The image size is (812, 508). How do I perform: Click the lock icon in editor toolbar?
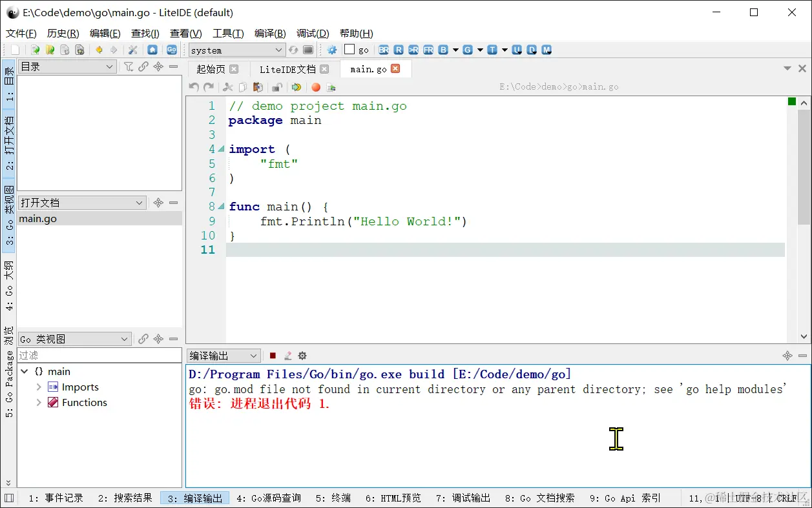277,87
